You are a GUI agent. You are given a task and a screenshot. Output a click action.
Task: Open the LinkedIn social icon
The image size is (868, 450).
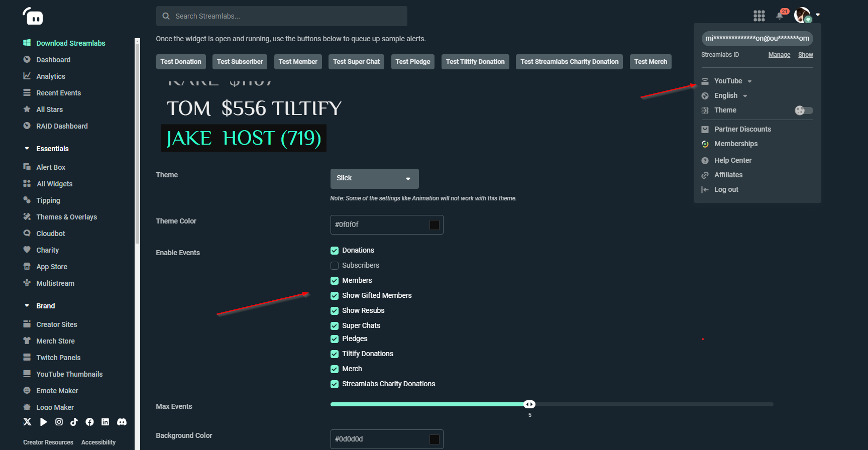[105, 422]
